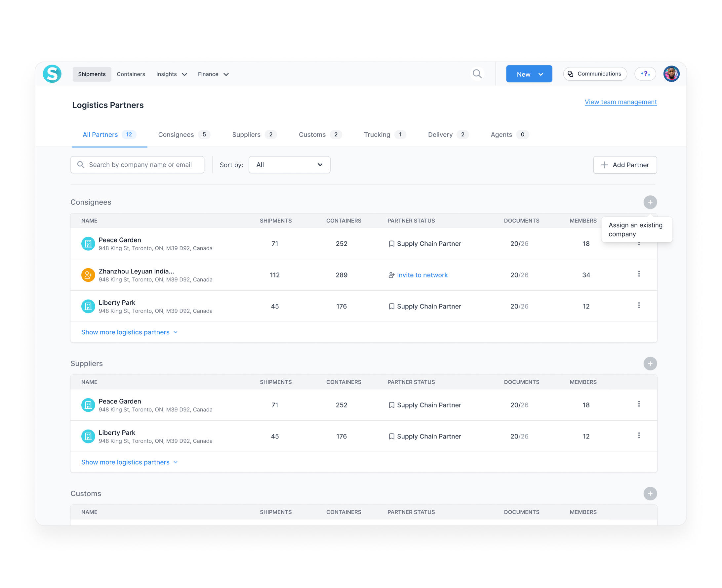Select Assign an existing company option
Screen dimensions: 722x588
[636, 230]
